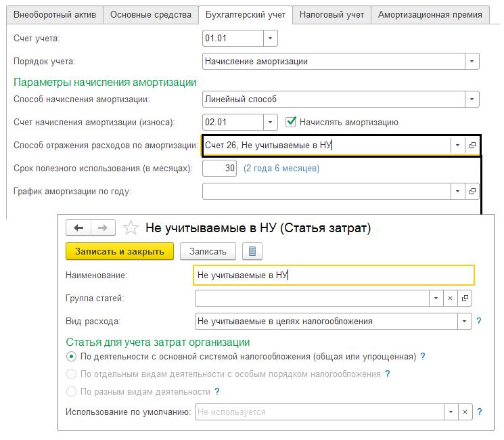Open the report list icon button
504x440 pixels.
point(252,252)
